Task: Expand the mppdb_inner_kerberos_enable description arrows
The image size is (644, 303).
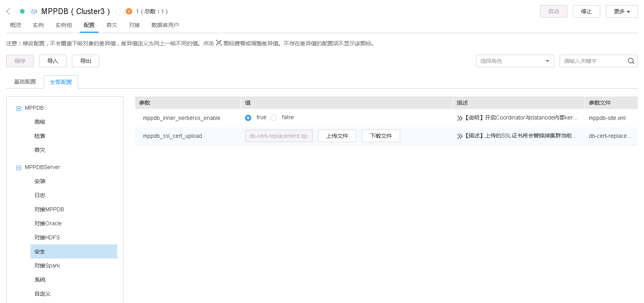Action: [x=460, y=118]
